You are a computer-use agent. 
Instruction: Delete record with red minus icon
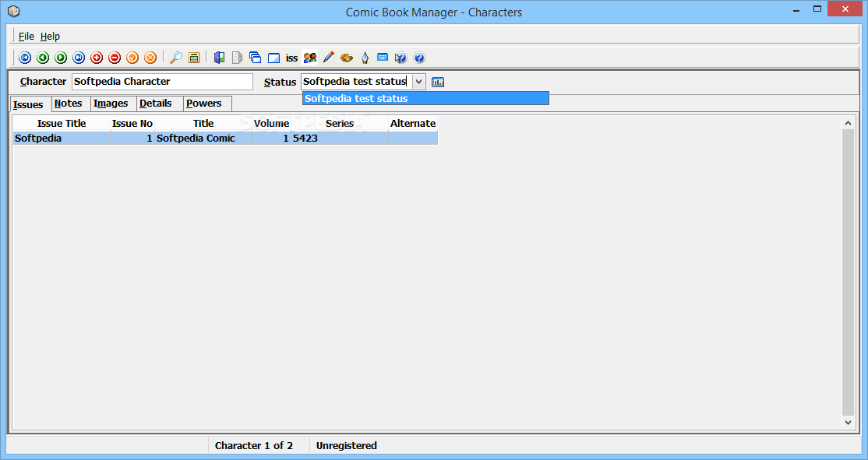click(115, 58)
